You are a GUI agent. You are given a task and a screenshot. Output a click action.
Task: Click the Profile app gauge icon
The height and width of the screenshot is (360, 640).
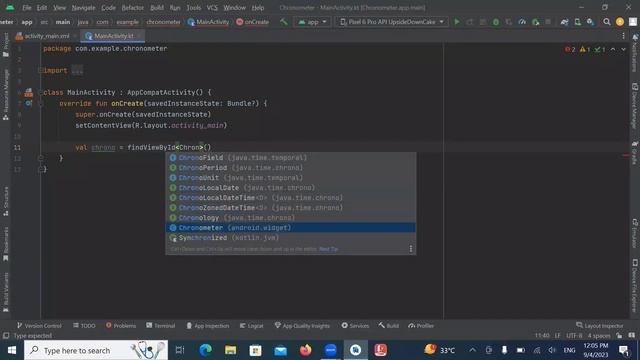[522, 22]
